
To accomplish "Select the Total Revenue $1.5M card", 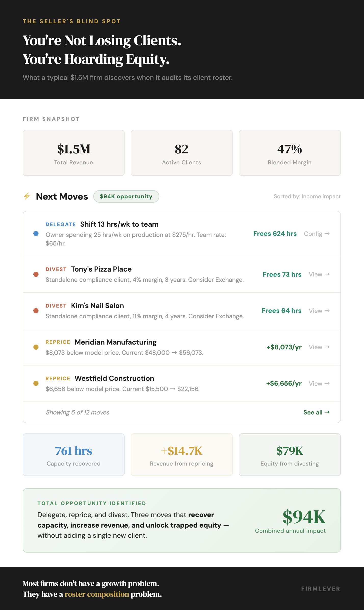I will coord(74,153).
